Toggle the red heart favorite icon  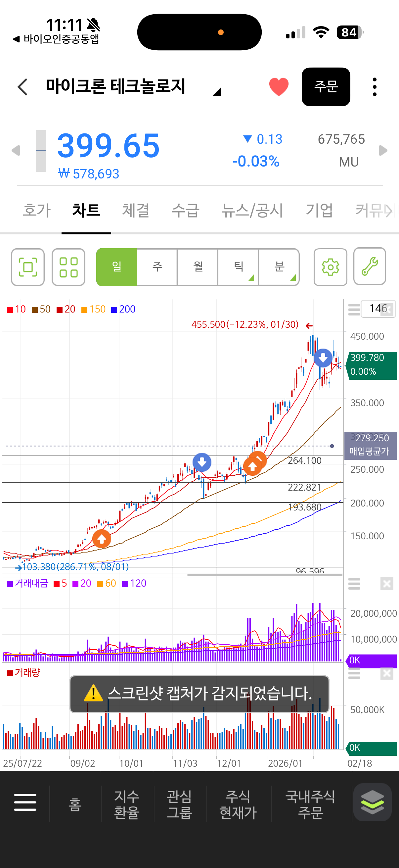pyautogui.click(x=279, y=87)
